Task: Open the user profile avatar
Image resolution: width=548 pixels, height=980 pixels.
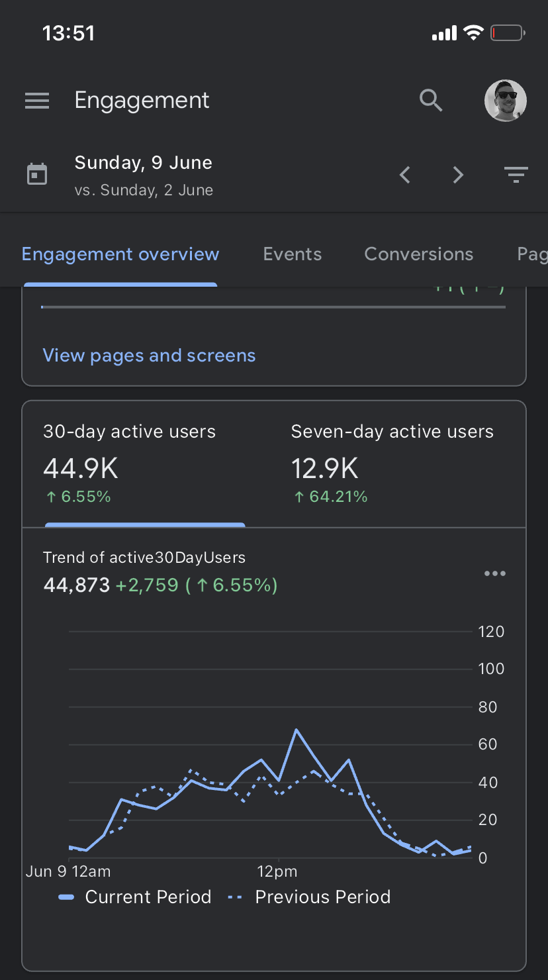Action: coord(506,101)
